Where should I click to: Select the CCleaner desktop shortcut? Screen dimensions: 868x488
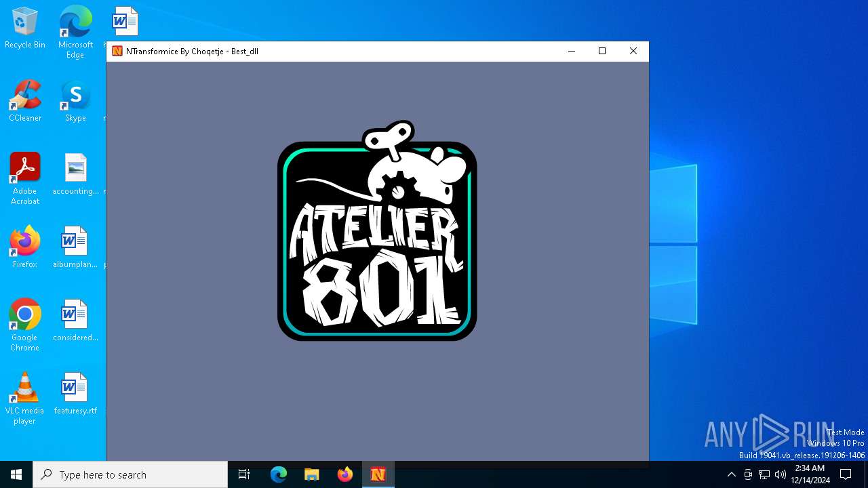coord(25,101)
